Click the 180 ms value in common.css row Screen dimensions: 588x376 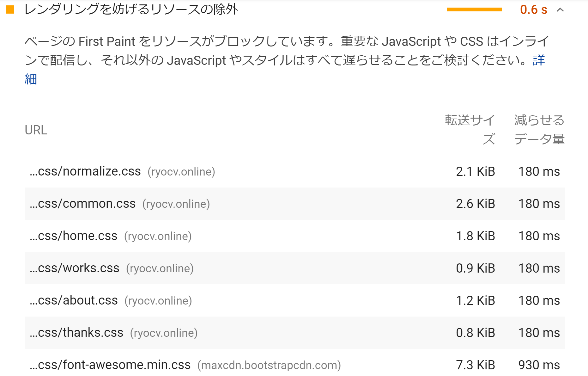pos(539,204)
